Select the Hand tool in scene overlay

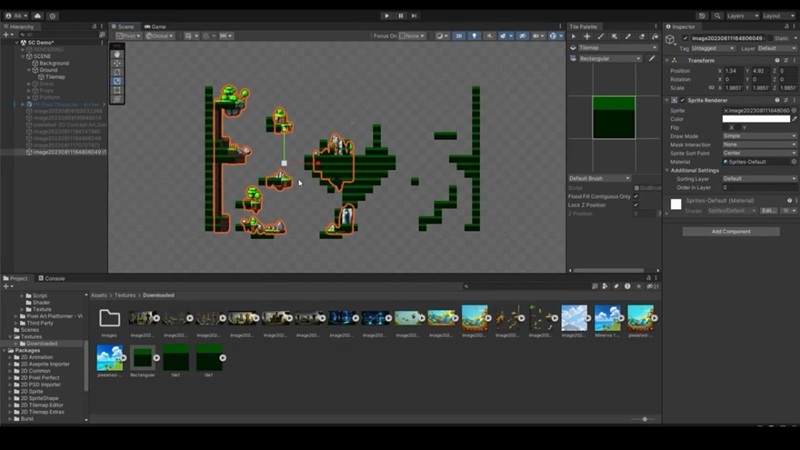(117, 54)
